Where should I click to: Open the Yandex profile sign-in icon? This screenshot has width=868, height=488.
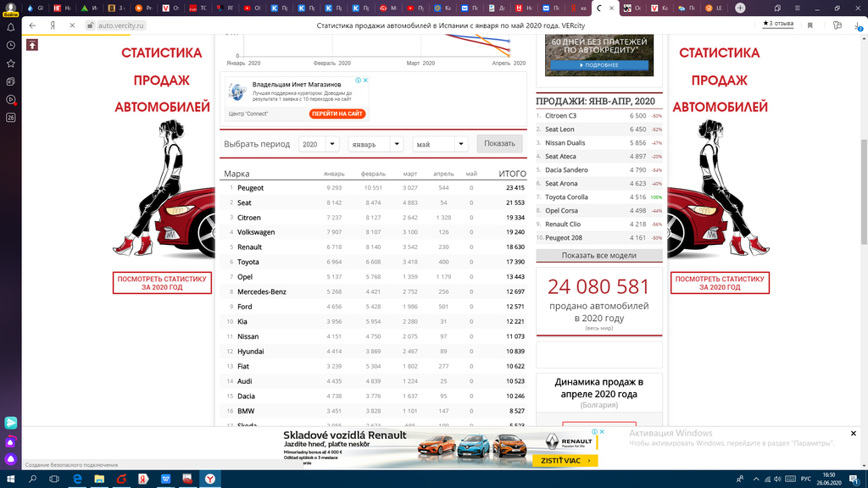10,8
